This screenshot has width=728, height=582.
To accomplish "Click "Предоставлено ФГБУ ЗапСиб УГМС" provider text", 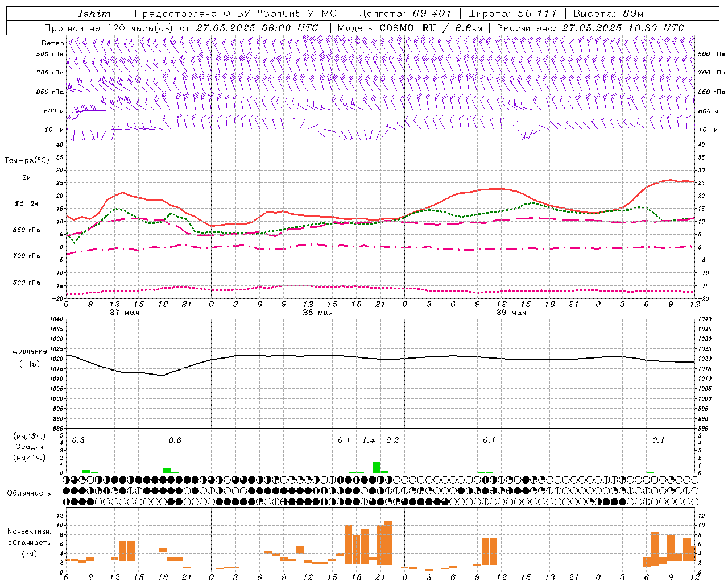I will pyautogui.click(x=238, y=14).
